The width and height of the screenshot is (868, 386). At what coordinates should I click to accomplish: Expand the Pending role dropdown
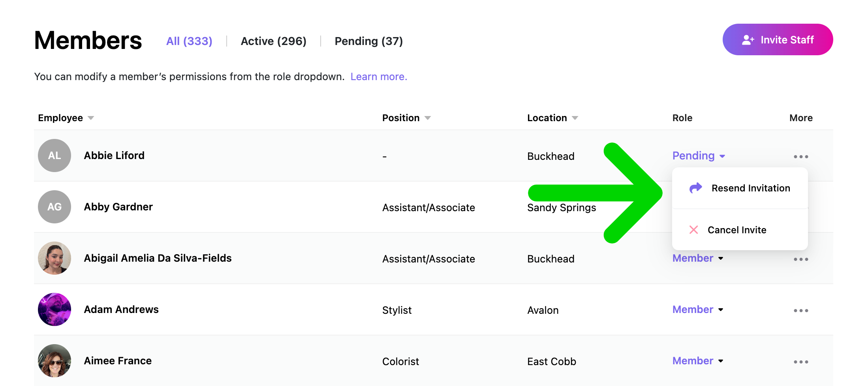[x=699, y=156]
